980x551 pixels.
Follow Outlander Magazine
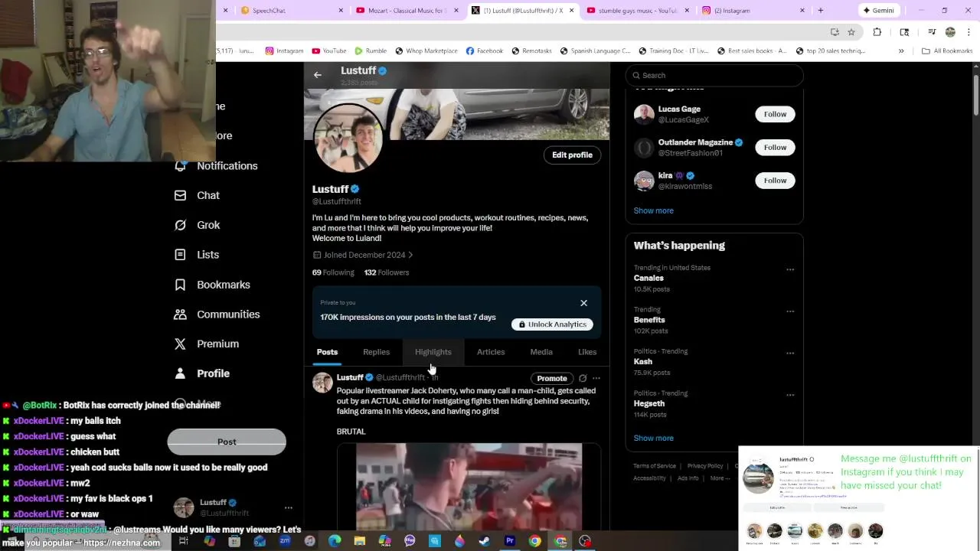(775, 147)
